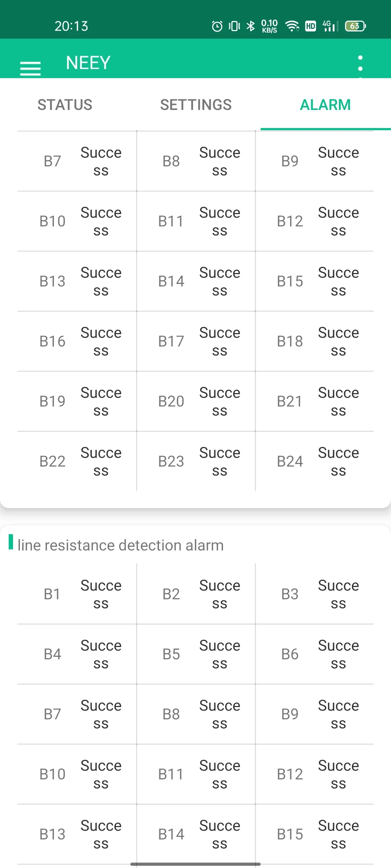Tap the battery level indicator
Image resolution: width=391 pixels, height=868 pixels.
point(356,26)
